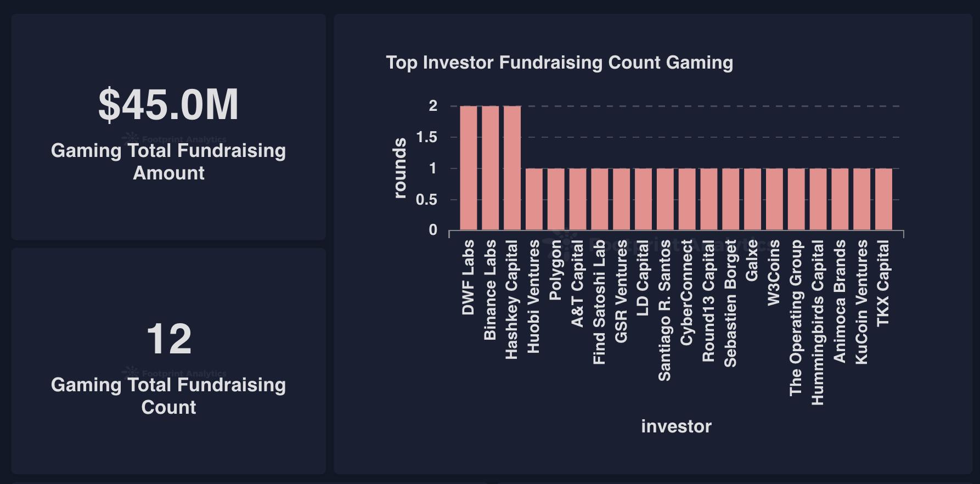Screen dimensions: 980x484
Task: Click the Hashkey Capital bar
Action: tap(512, 168)
